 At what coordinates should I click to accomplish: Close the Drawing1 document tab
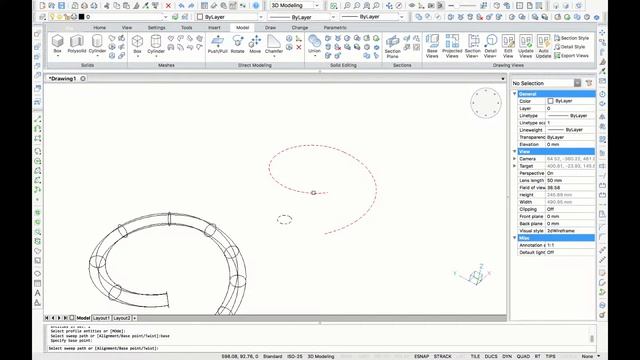(83, 78)
